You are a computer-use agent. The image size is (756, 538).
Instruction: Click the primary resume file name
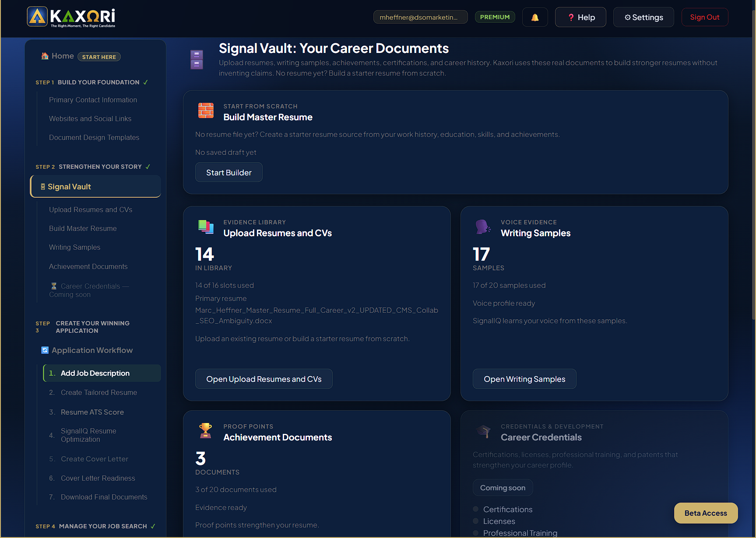[316, 315]
